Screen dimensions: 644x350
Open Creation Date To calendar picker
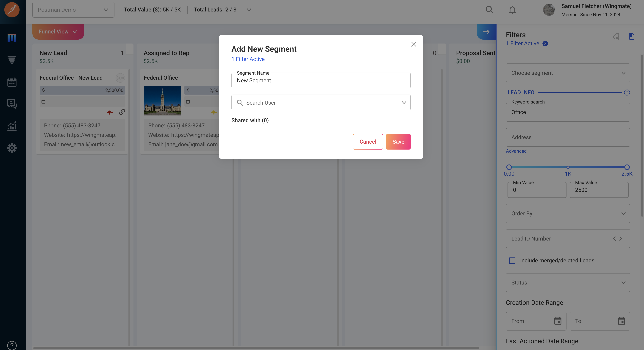point(621,321)
